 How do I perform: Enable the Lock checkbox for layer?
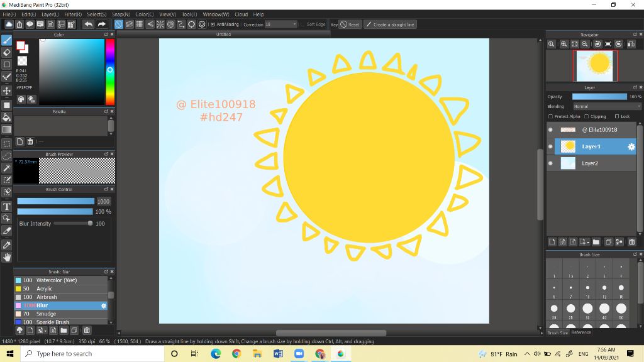(617, 117)
